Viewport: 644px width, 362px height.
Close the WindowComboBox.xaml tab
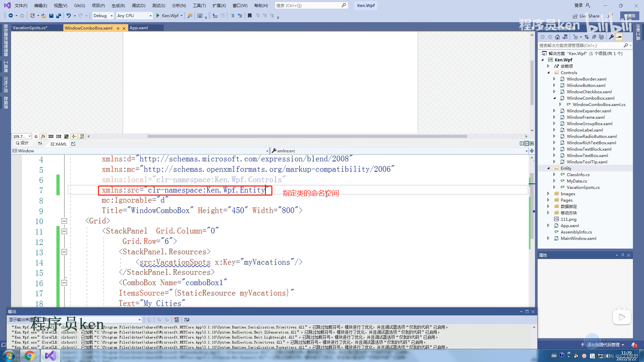124,28
